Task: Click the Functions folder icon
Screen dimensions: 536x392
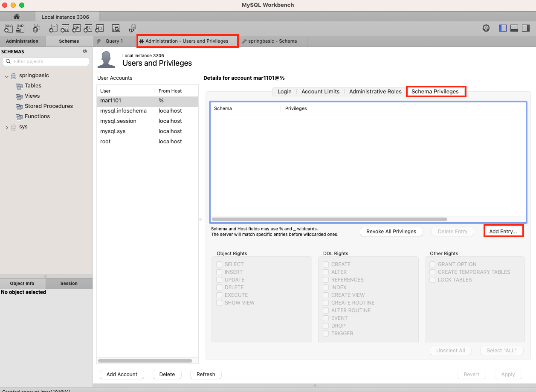Action: tap(19, 116)
